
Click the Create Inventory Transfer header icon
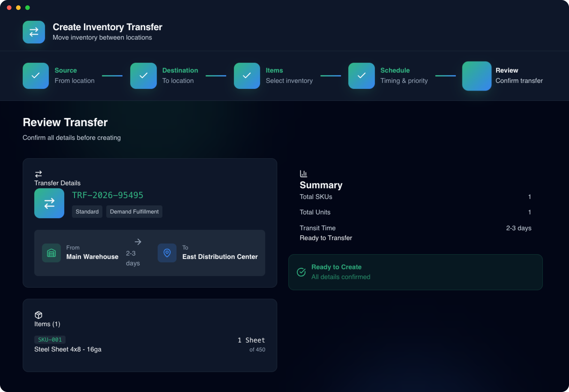[x=34, y=32]
